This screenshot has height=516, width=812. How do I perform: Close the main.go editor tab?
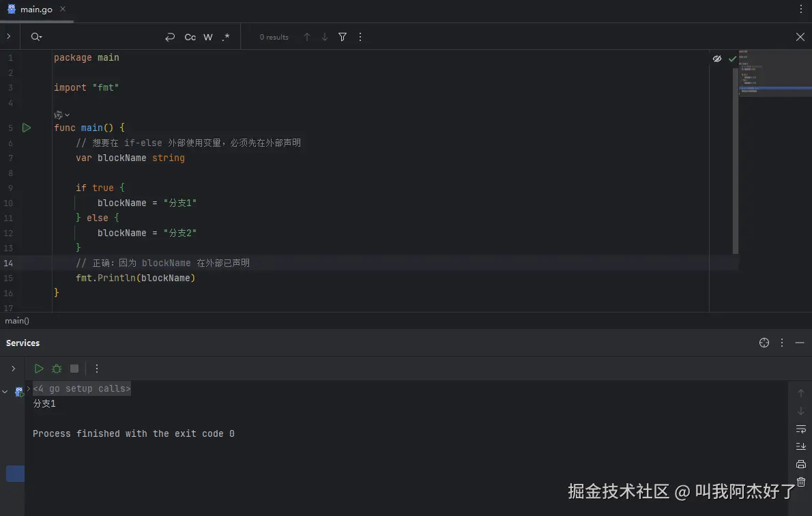pyautogui.click(x=63, y=9)
